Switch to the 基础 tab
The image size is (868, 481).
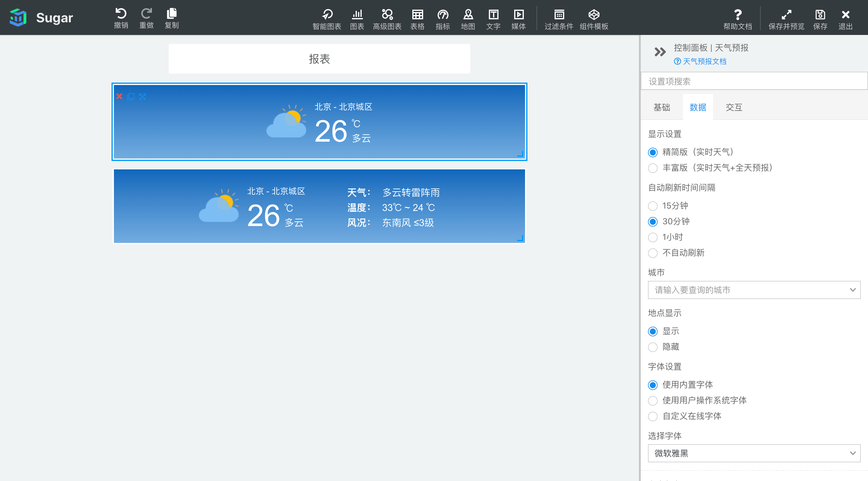click(662, 108)
